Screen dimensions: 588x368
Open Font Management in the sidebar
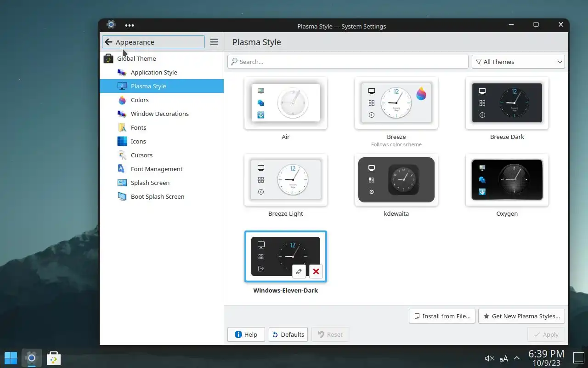click(x=162, y=169)
